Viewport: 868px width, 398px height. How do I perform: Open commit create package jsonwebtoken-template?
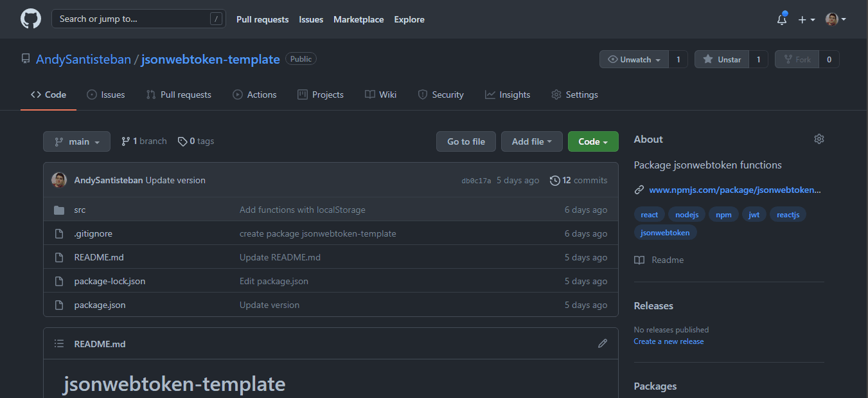(x=318, y=233)
